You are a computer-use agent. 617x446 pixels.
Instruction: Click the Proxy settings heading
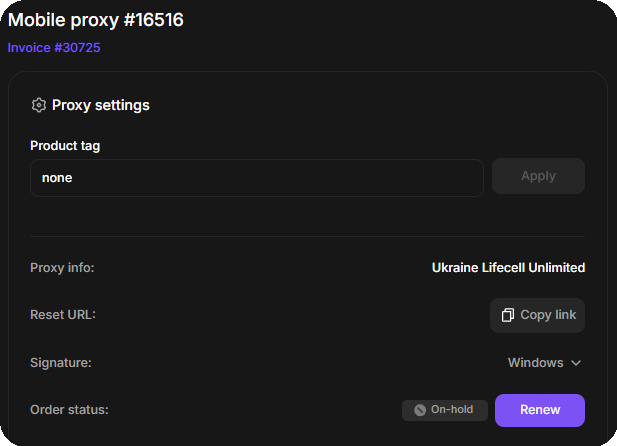pos(100,105)
